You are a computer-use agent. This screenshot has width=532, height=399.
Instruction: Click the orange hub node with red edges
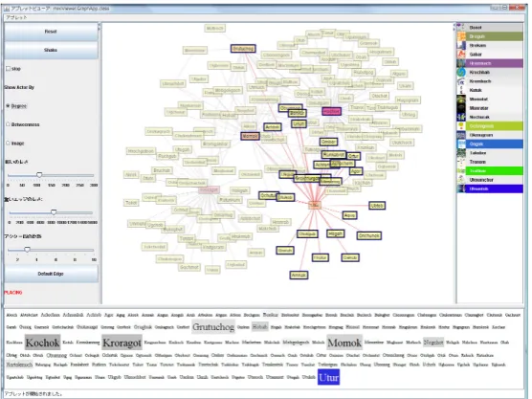tap(315, 205)
